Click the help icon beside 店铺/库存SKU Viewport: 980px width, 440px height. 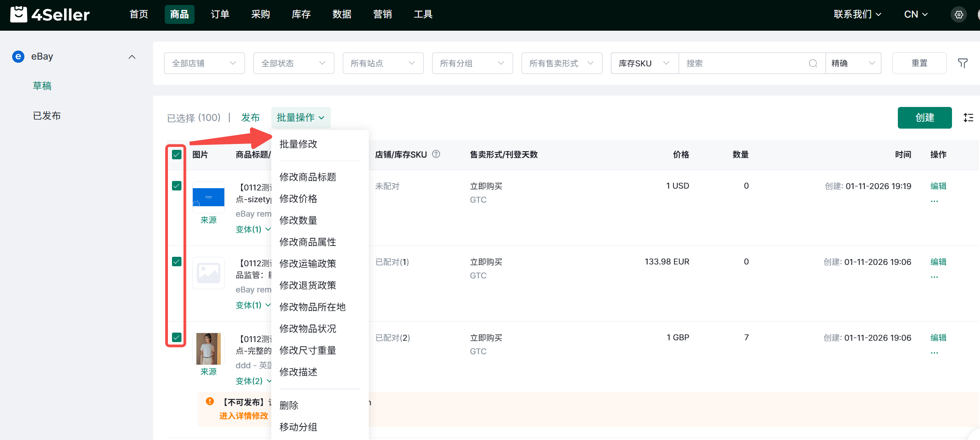436,154
